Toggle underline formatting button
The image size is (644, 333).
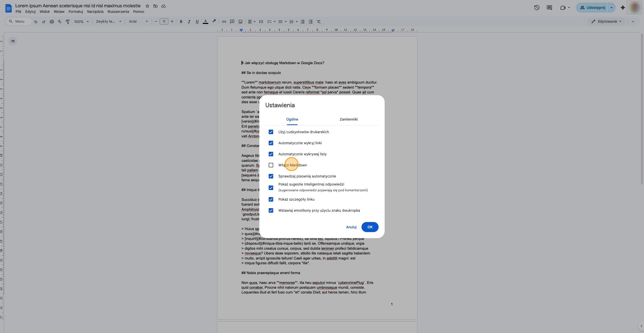197,22
